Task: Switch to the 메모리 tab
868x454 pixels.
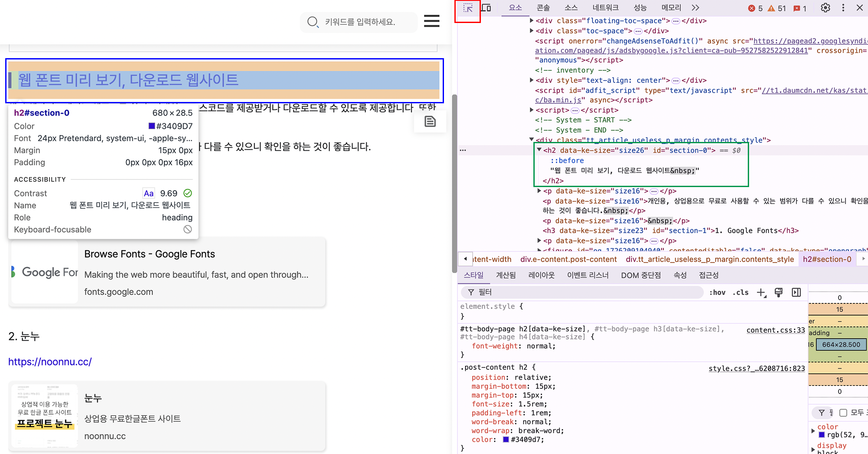Action: (671, 8)
